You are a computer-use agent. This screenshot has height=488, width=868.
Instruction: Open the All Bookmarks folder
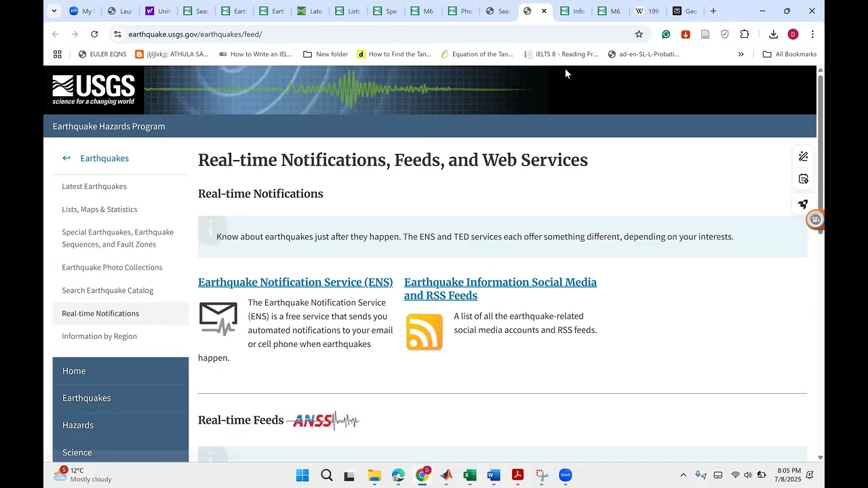(x=789, y=54)
